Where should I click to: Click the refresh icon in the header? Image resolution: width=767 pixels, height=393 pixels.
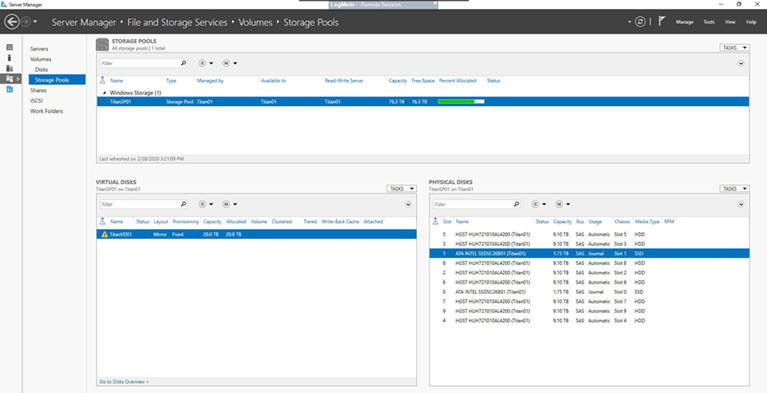click(640, 22)
